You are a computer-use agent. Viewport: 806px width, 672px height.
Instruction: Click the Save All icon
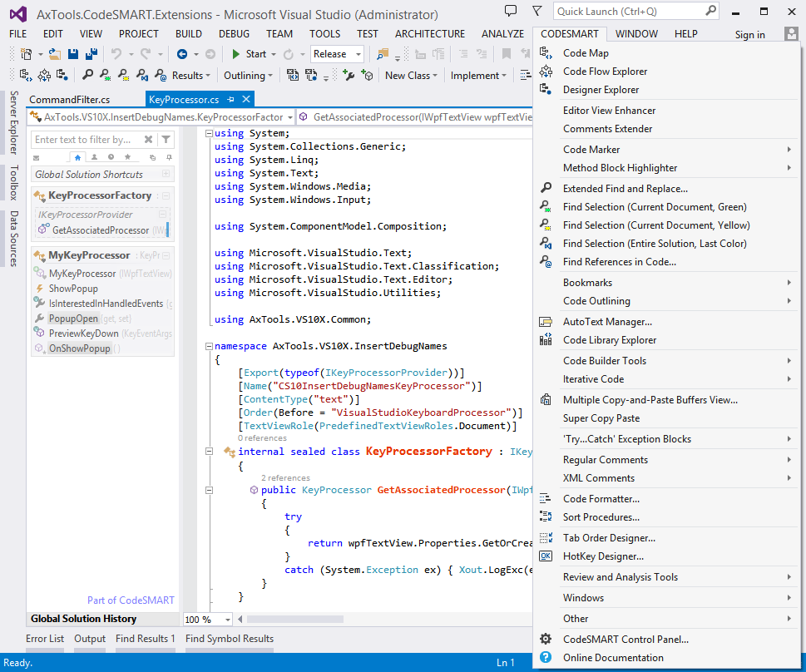pos(92,53)
